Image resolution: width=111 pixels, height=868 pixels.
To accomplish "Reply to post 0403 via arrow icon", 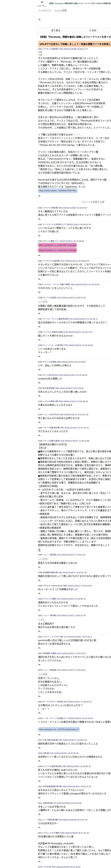I will coord(39,665).
